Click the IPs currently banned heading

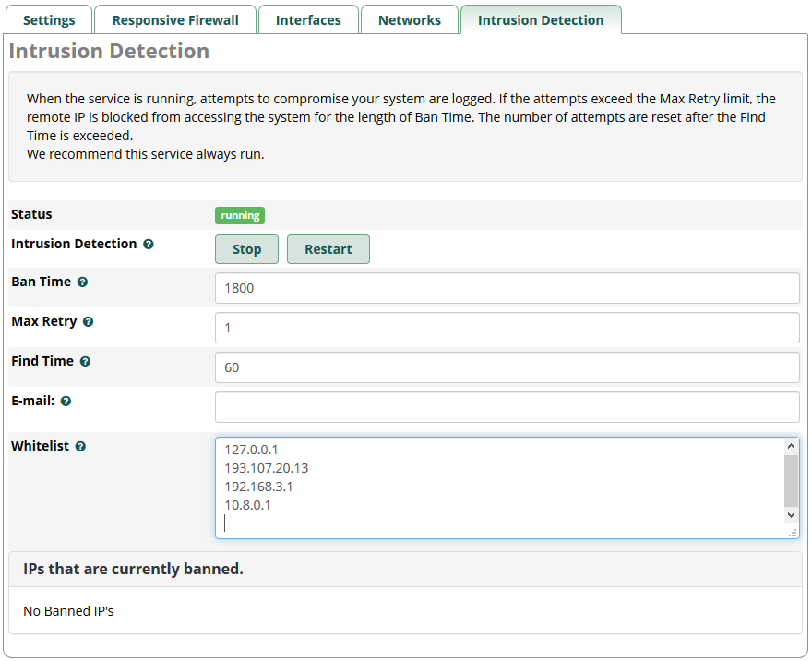(x=133, y=569)
